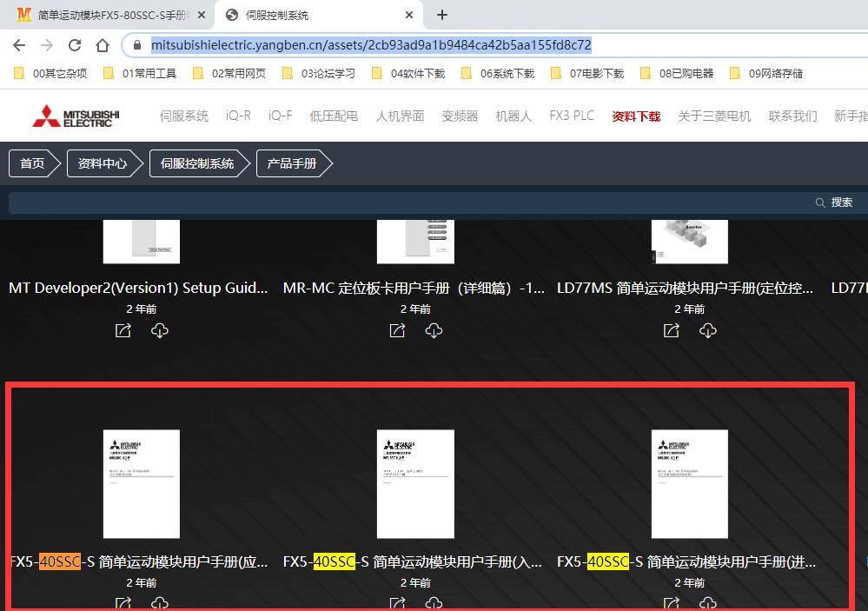Download the MT Developer2 Setup Guide

[x=159, y=330]
